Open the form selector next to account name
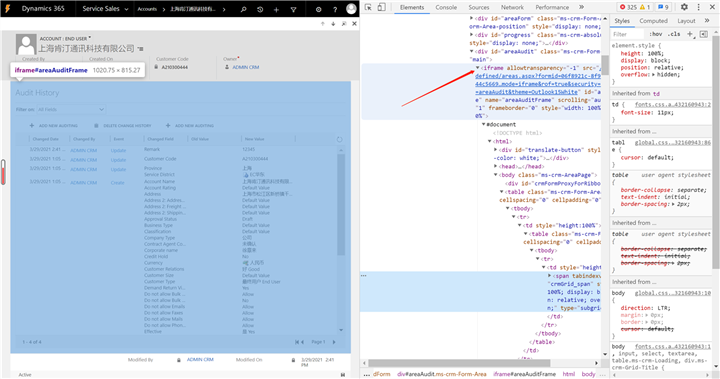720x379 pixels. coord(141,49)
